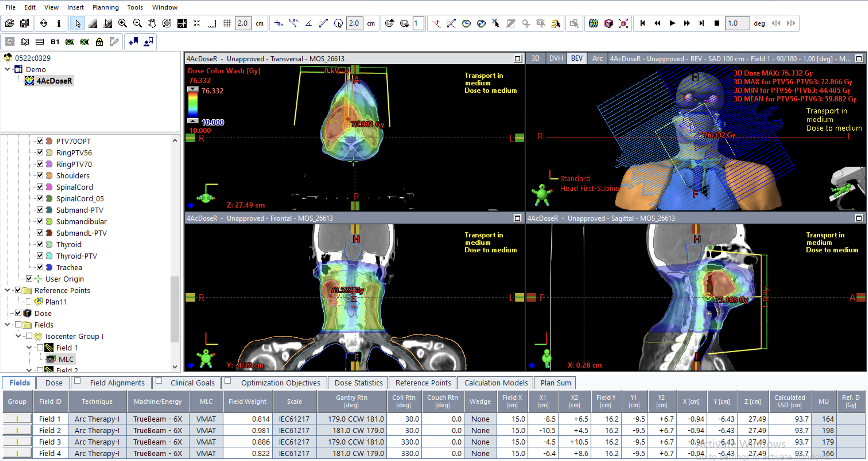Uncheck the SpinalCord structure checkbox
The height and width of the screenshot is (461, 868).
coord(40,187)
